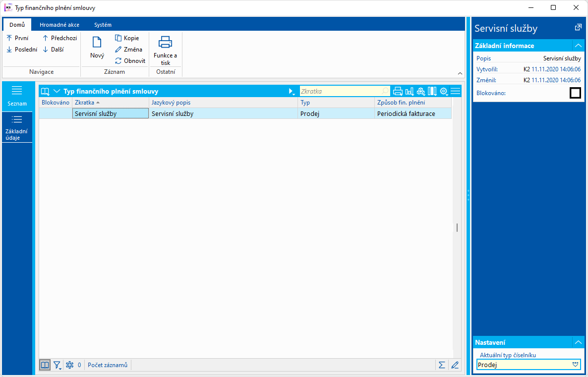Sort by the Jazykový popis column header

tap(223, 103)
